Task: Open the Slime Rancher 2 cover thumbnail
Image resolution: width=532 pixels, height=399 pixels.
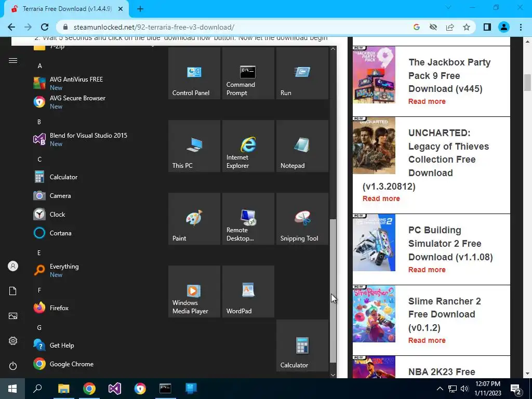Action: pos(374,314)
